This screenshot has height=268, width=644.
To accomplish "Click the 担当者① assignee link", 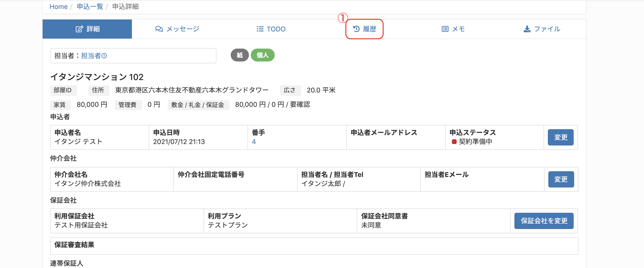I will [94, 56].
